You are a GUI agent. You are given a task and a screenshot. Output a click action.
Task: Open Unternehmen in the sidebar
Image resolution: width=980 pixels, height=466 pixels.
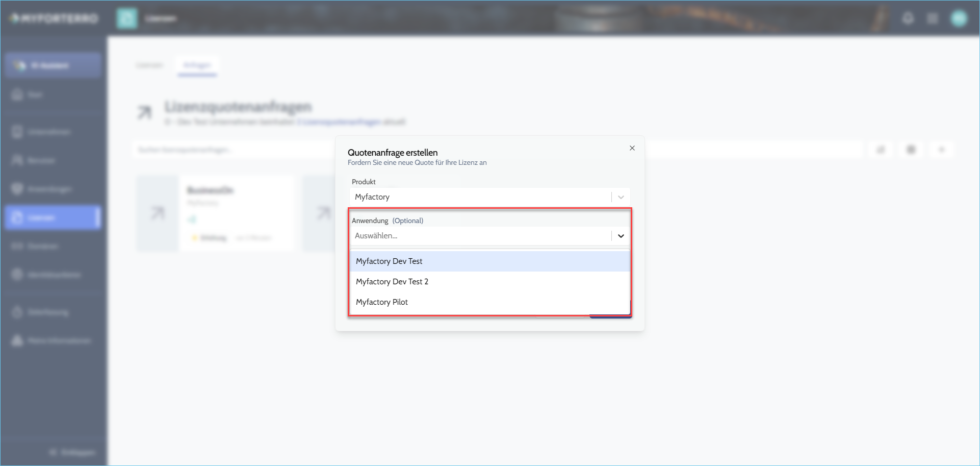pos(53,132)
